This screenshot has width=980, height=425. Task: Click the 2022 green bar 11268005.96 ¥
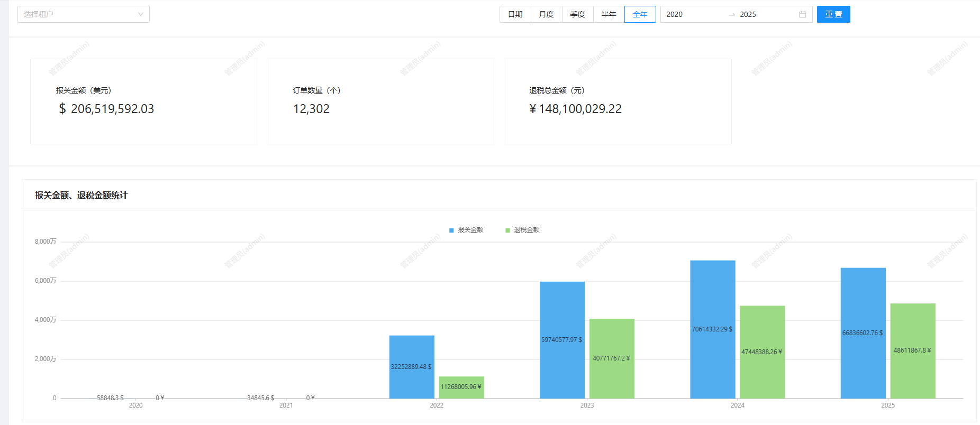461,387
